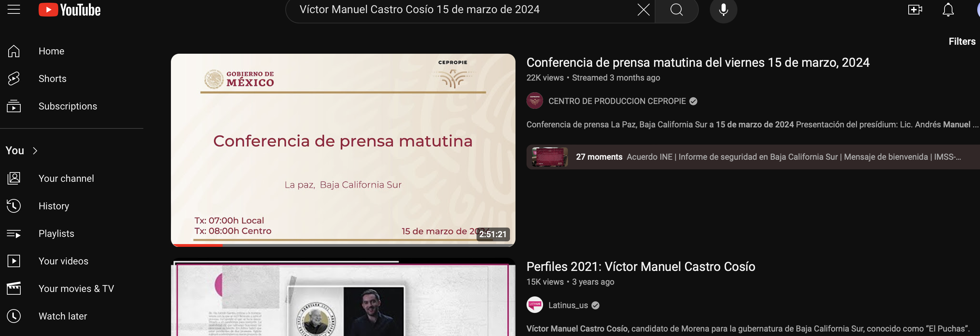Click the Home house icon
The image size is (980, 336).
[x=14, y=51]
